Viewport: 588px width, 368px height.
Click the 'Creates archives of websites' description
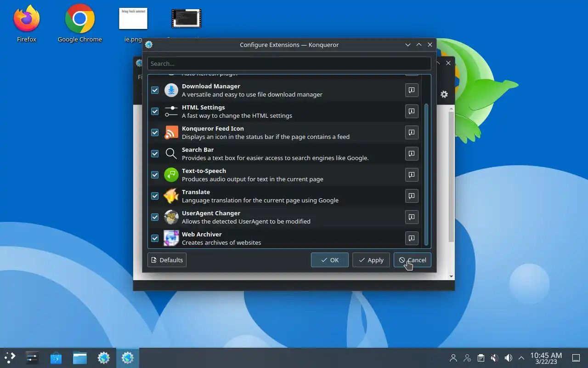[x=221, y=242]
